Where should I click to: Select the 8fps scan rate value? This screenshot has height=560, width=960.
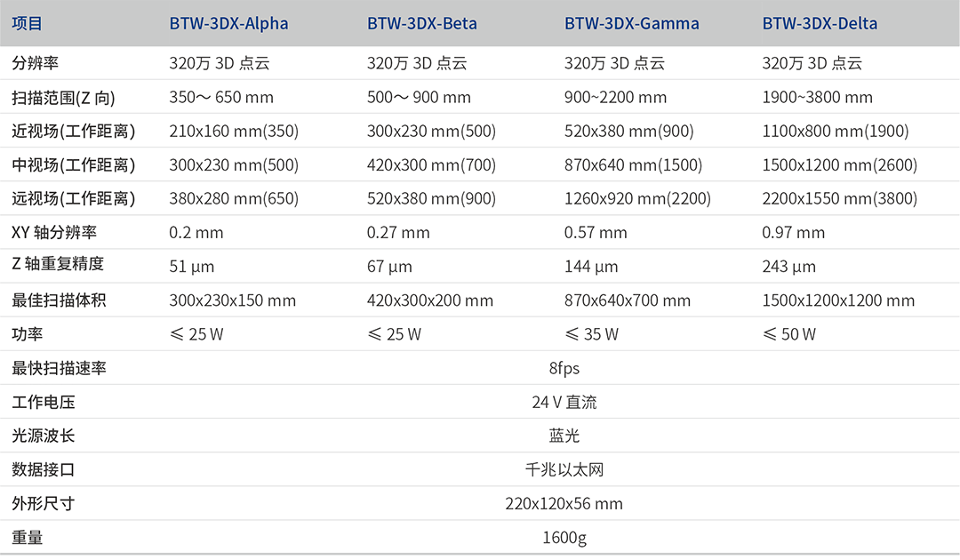pyautogui.click(x=564, y=368)
